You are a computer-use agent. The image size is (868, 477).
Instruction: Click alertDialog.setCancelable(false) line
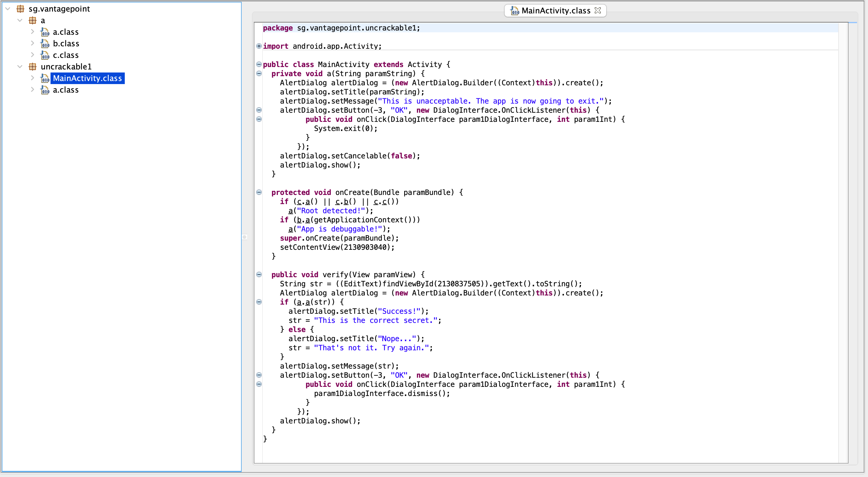[x=350, y=156]
